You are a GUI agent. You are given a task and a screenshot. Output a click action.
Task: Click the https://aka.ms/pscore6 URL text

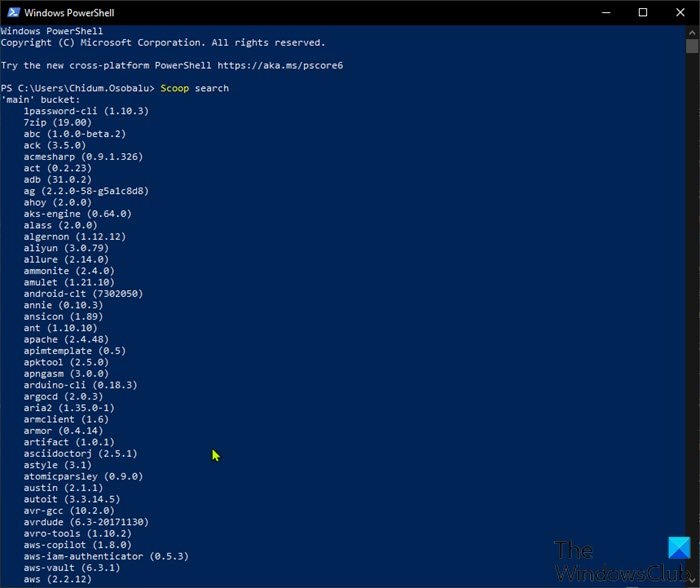(280, 66)
